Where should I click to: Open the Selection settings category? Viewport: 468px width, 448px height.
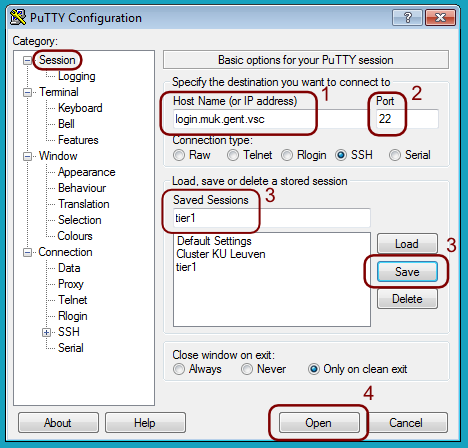click(x=79, y=220)
